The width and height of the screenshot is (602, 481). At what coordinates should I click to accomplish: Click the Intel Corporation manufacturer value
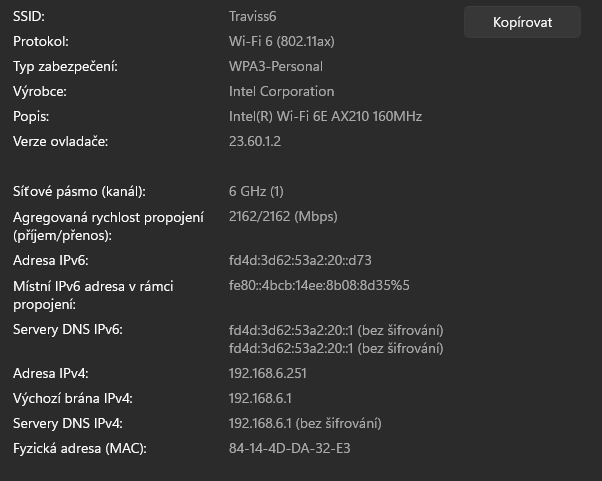281,92
